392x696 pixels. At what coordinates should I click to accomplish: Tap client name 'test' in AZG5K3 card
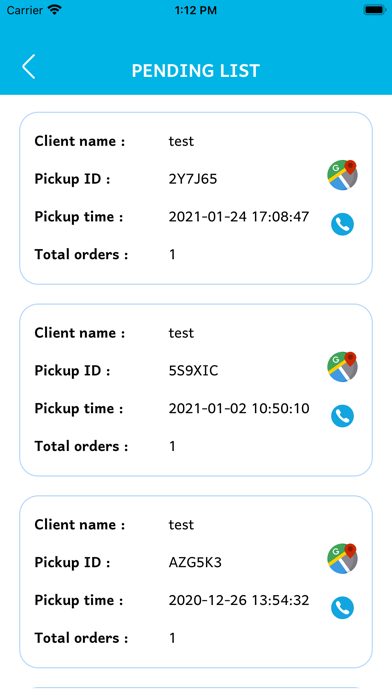[181, 525]
